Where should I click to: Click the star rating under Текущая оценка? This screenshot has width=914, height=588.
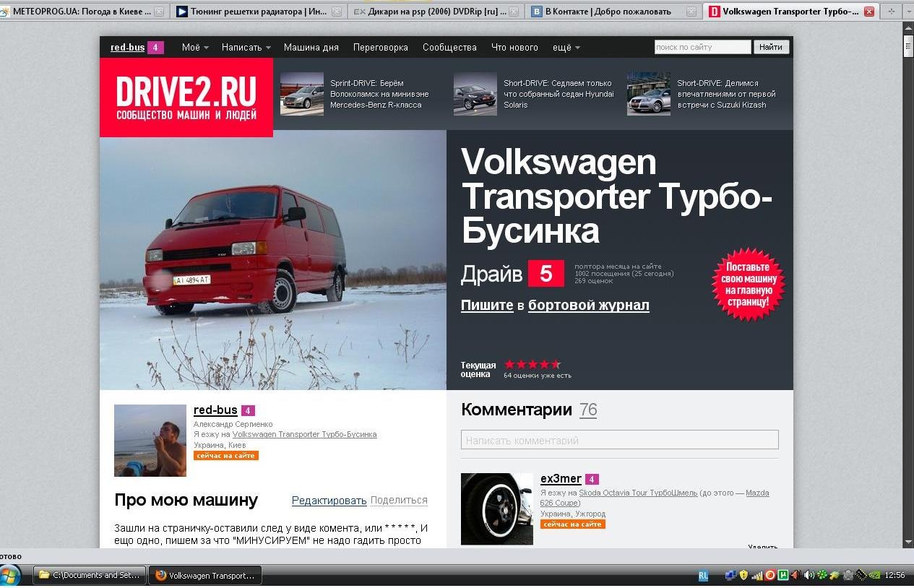point(533,364)
